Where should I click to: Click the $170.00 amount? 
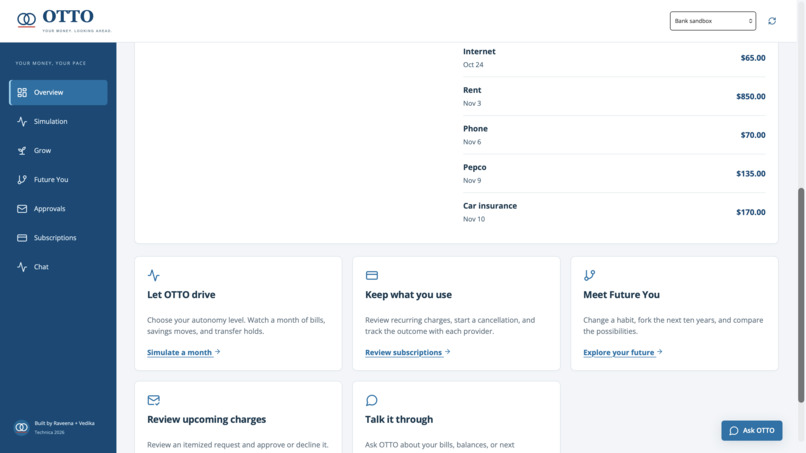[x=750, y=212]
